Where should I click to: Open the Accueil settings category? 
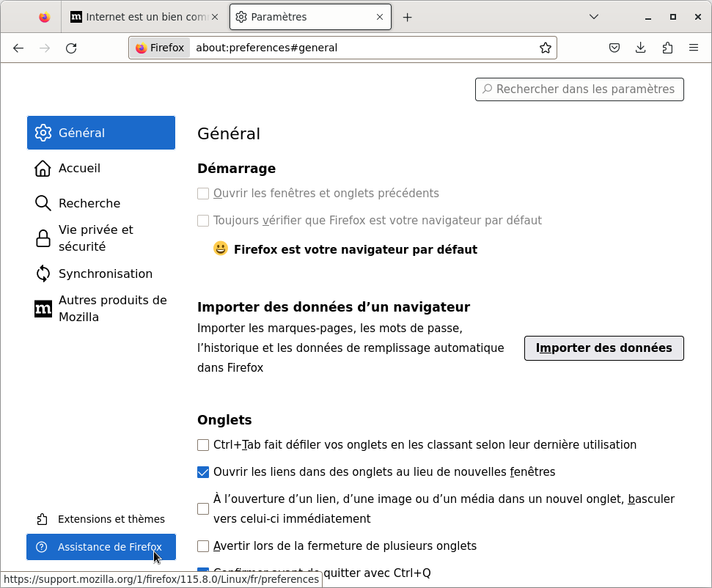click(x=100, y=168)
